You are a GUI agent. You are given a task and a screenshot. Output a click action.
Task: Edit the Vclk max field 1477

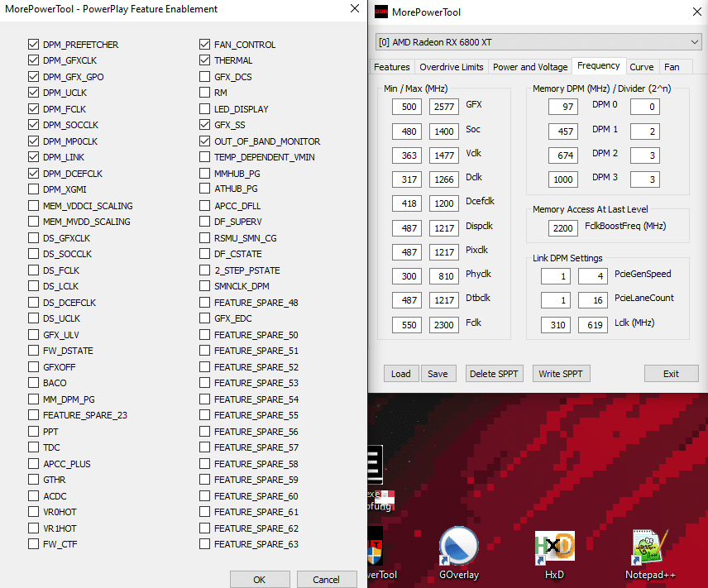444,155
